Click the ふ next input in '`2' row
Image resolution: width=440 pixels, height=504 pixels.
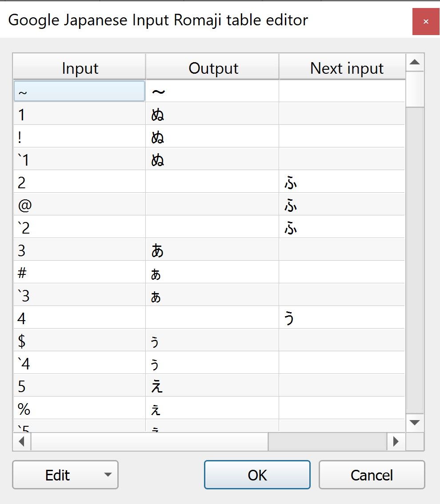342,227
